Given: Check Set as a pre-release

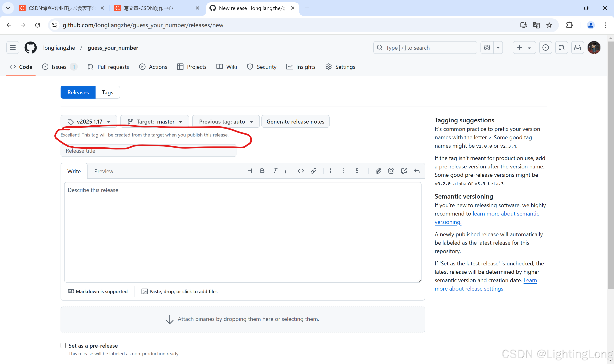Looking at the screenshot, I should point(63,346).
